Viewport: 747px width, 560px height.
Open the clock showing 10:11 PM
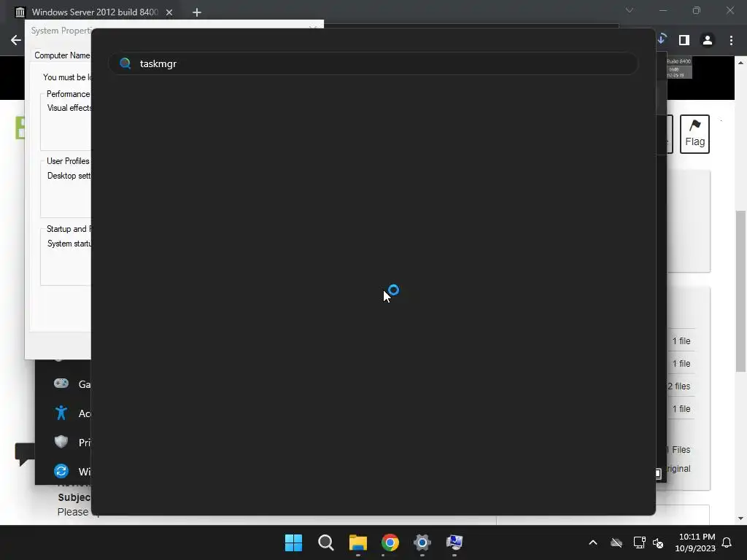tap(695, 542)
